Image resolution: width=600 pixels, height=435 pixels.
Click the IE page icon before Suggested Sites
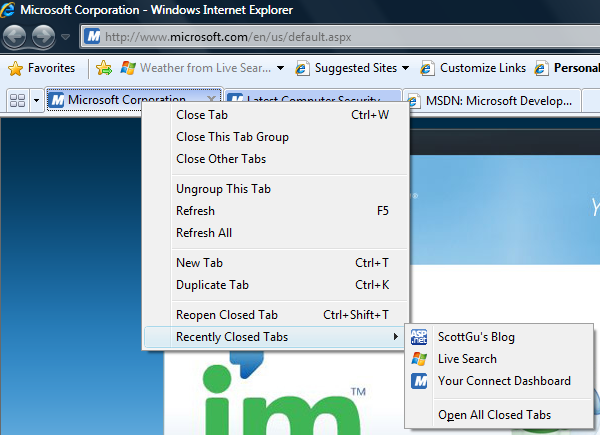pyautogui.click(x=302, y=68)
